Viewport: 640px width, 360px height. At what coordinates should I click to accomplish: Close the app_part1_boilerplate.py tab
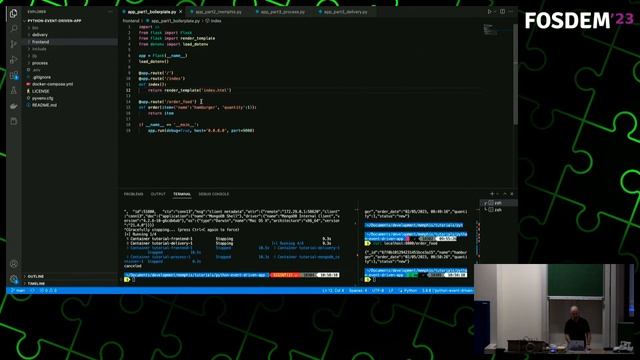tap(180, 12)
